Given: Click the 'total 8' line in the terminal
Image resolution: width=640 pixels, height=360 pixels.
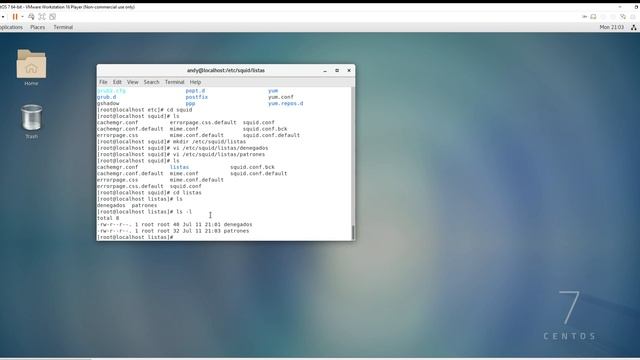Looking at the screenshot, I should pyautogui.click(x=108, y=218).
